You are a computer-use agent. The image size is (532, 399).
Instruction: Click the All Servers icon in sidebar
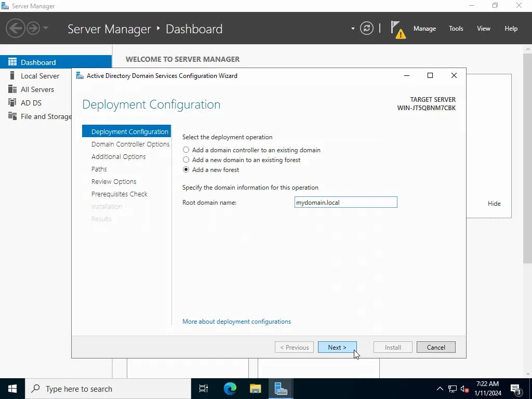(x=12, y=89)
